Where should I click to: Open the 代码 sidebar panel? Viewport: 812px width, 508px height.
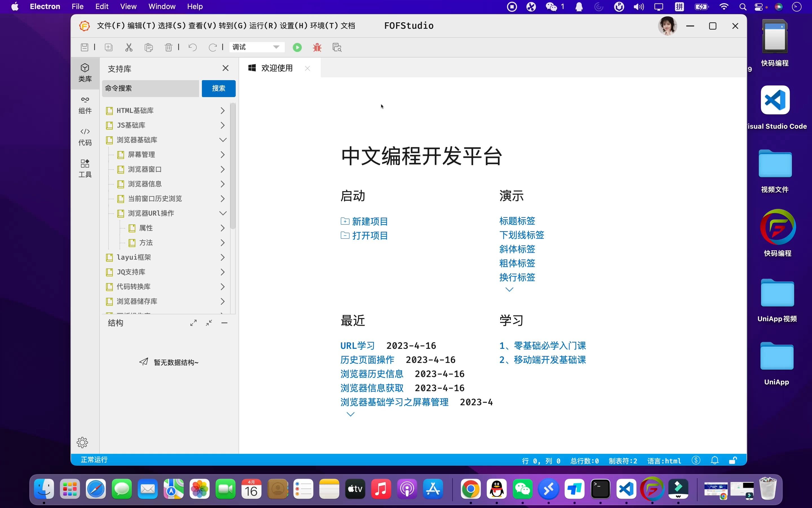pos(85,137)
